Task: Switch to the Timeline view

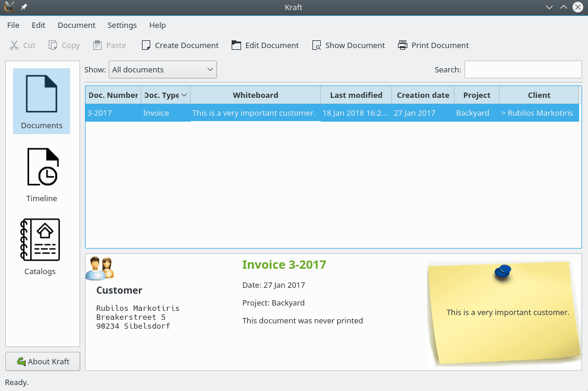Action: (x=42, y=174)
